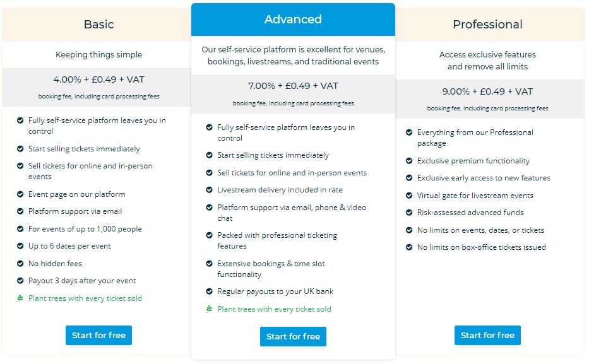Image resolution: width=589 pixels, height=364 pixels.
Task: Click the checkmark beside 'No hidden fees'
Action: click(x=20, y=263)
